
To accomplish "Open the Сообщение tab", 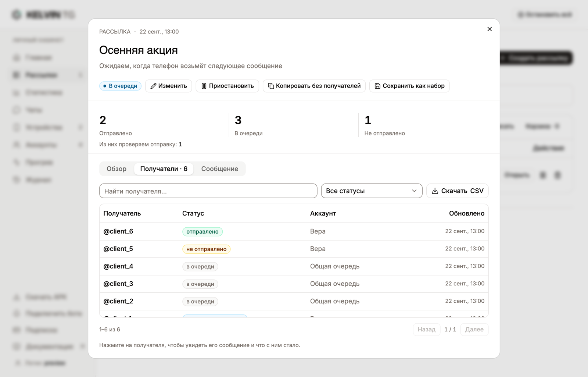I will (220, 169).
